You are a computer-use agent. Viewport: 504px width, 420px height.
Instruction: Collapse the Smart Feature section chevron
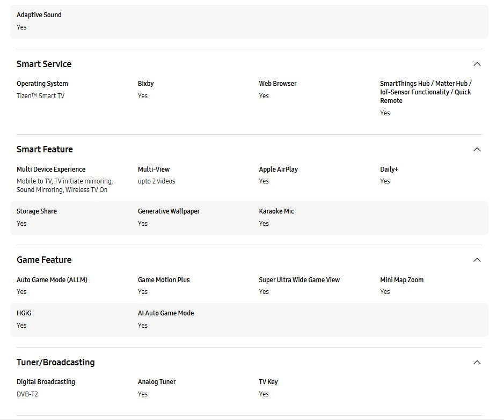(477, 150)
